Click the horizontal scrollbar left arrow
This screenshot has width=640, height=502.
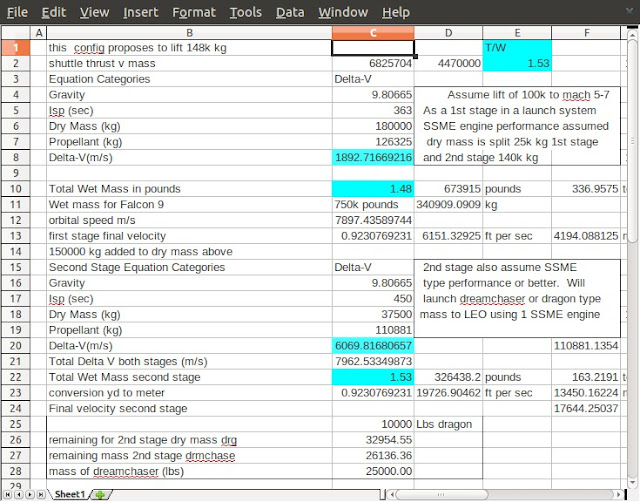(391, 495)
